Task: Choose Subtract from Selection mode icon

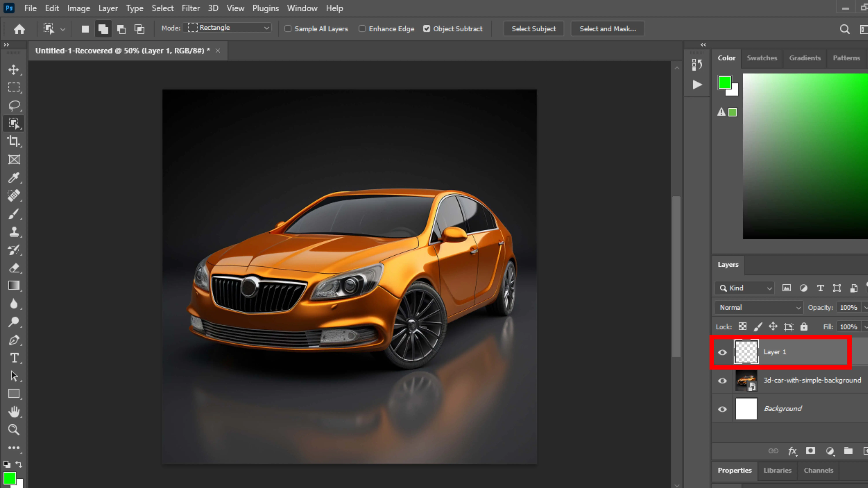Action: pyautogui.click(x=121, y=29)
